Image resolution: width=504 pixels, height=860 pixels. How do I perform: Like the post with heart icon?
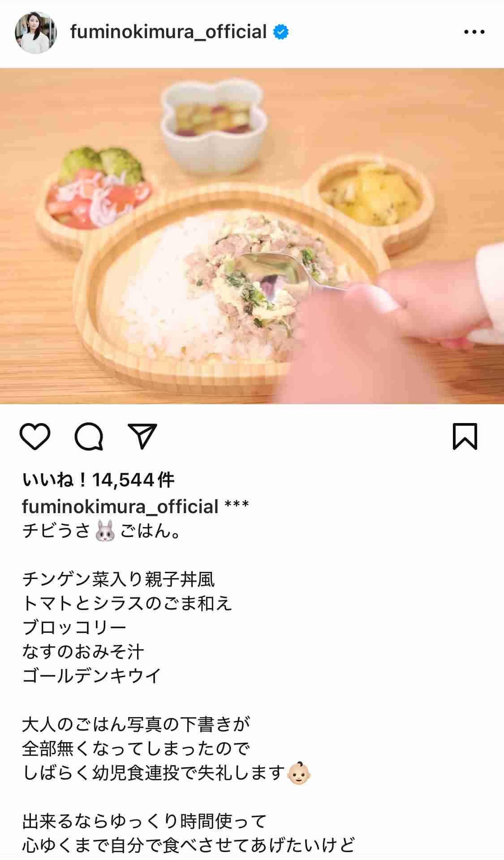(35, 436)
